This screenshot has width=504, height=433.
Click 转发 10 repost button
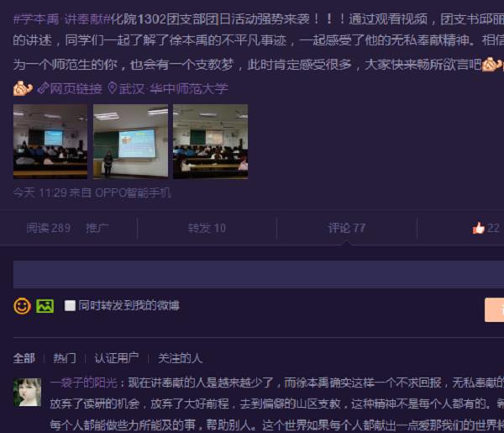[x=207, y=228]
